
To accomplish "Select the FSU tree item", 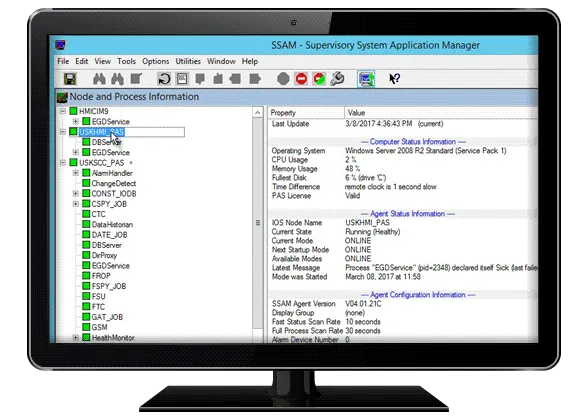I will click(98, 296).
